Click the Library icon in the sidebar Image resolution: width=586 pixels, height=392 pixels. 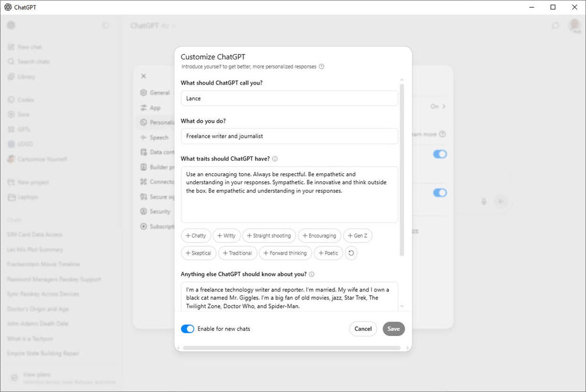click(x=11, y=77)
